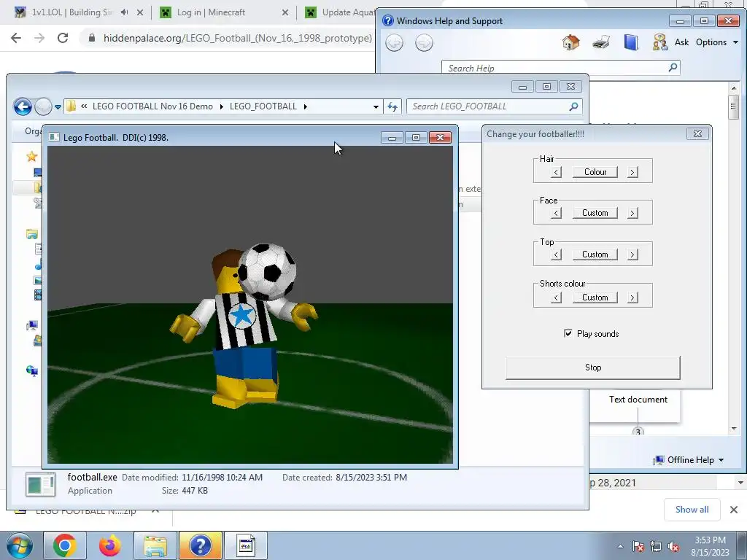Open Hair Colour button
747x560 pixels.
(595, 172)
